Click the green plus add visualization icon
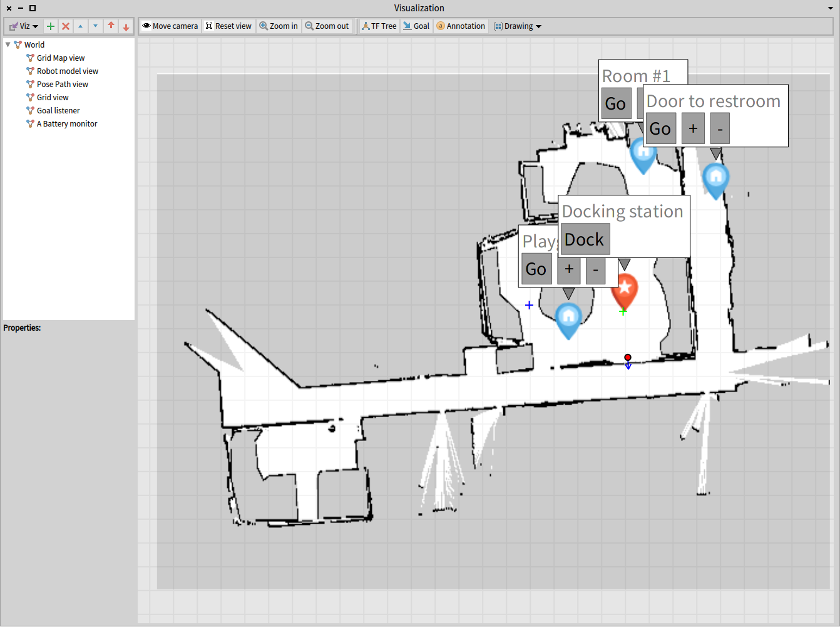Image resolution: width=840 pixels, height=627 pixels. (51, 26)
